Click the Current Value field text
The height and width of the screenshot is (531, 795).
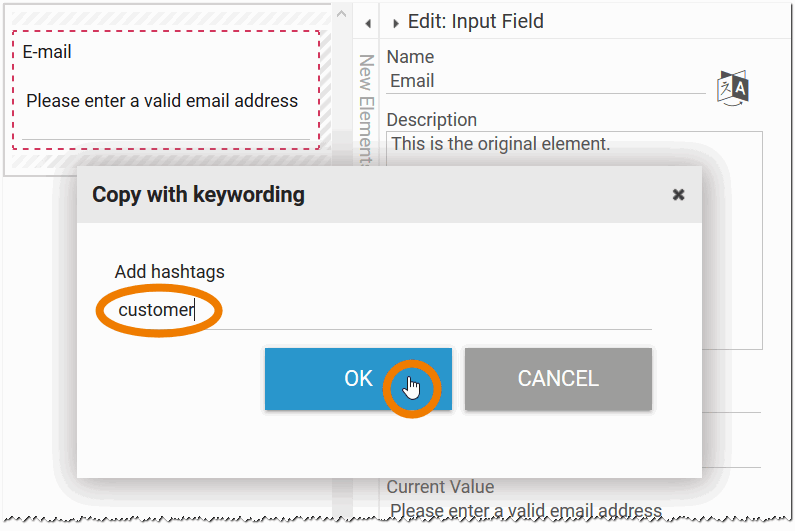(x=526, y=512)
